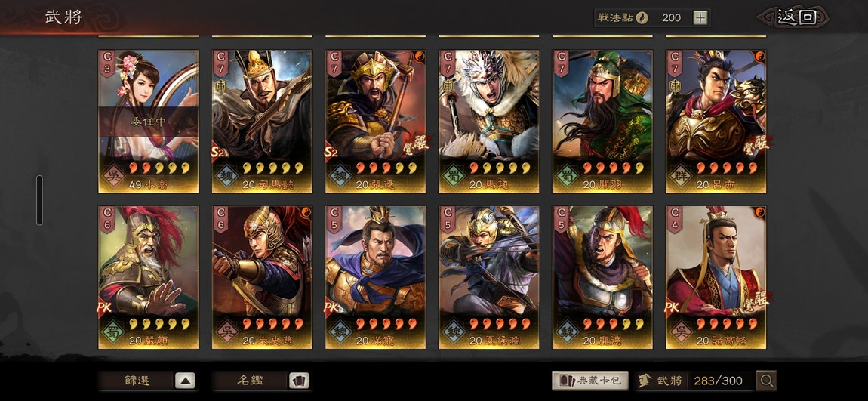
Task: Click the PK badge on 嚴顏 card
Action: [x=105, y=307]
